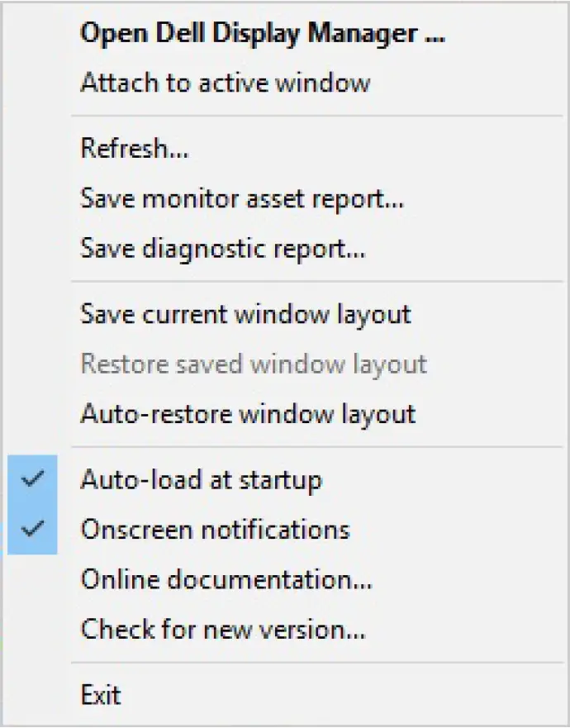
Task: Click the greyed-out Restore saved window layout
Action: point(253,364)
